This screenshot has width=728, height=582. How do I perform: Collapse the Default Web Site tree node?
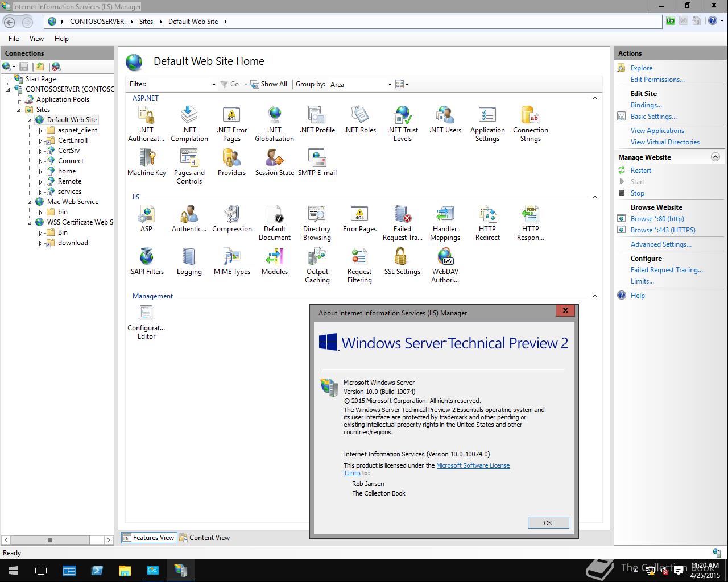click(30, 120)
